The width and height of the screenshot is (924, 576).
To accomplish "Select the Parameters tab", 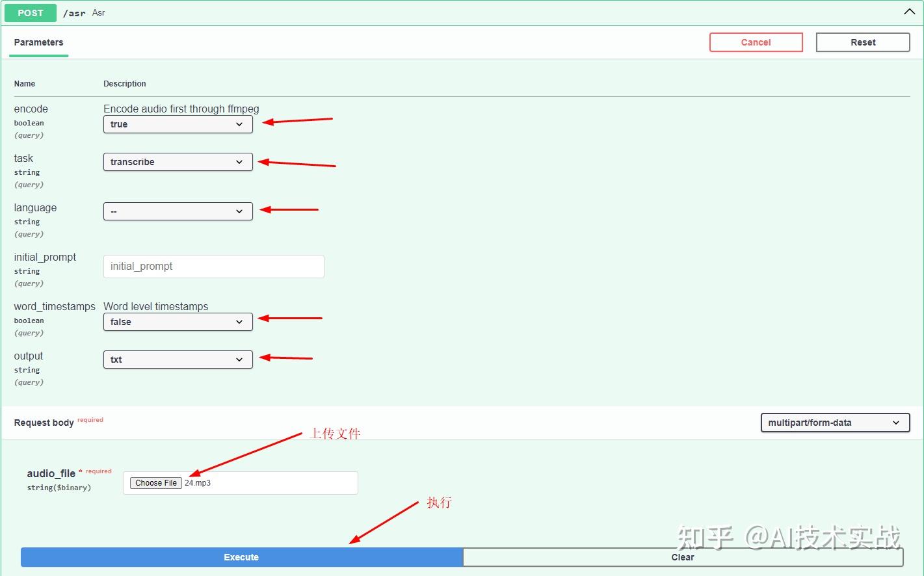I will (38, 42).
